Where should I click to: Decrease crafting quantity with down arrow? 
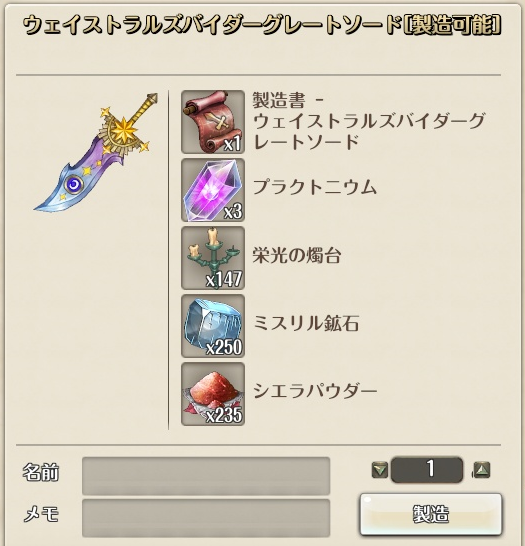pos(379,470)
